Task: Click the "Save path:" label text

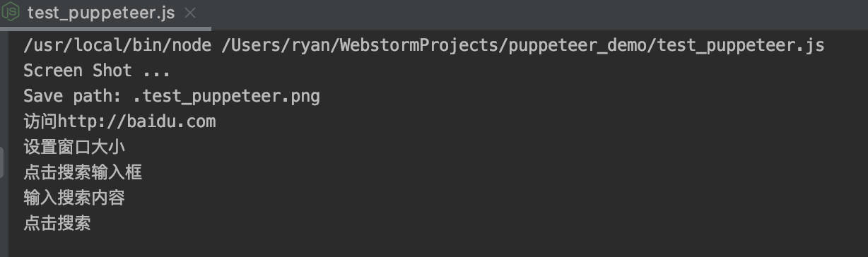Action: pos(73,96)
